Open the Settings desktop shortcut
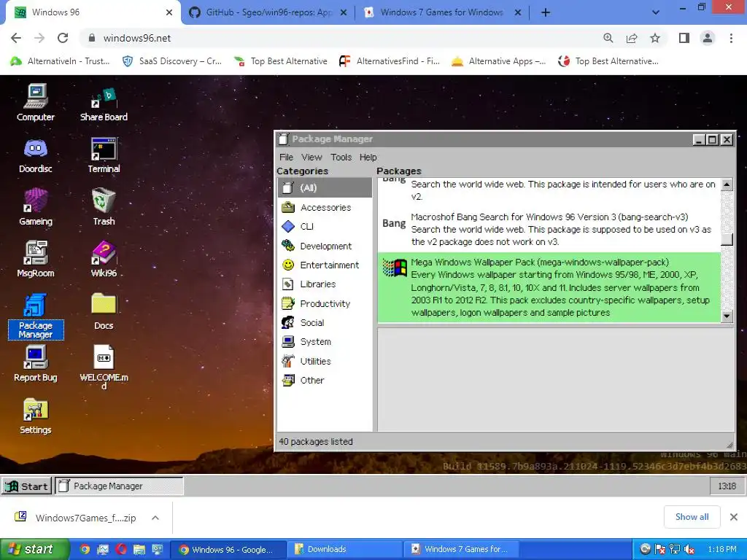Viewport: 747px width, 560px height. [36, 416]
